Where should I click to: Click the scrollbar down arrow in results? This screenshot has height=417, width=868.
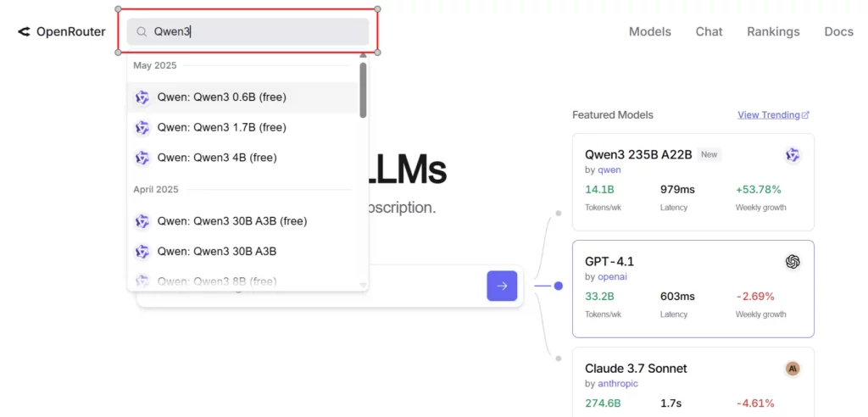(x=363, y=285)
